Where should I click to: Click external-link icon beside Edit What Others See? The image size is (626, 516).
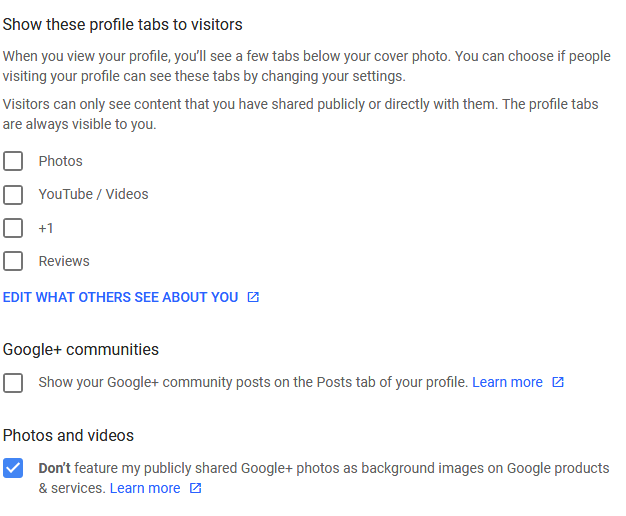pyautogui.click(x=253, y=297)
